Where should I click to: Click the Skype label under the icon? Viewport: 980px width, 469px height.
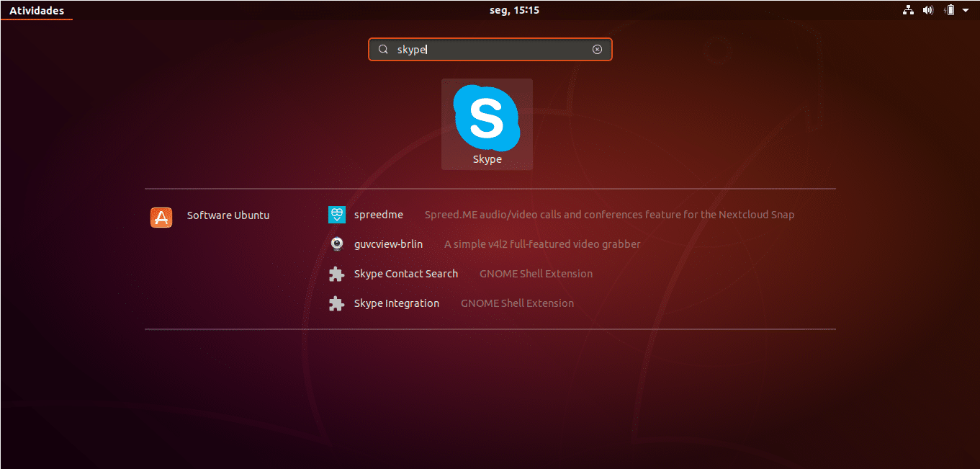click(487, 159)
